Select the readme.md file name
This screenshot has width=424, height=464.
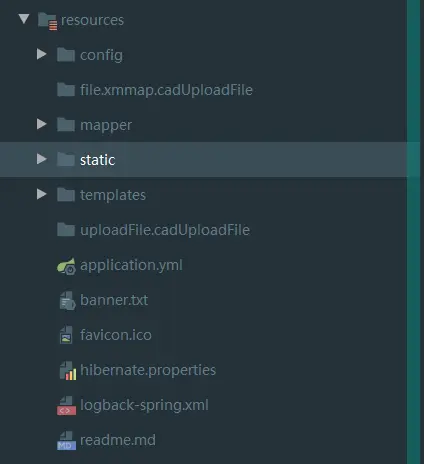tap(118, 440)
